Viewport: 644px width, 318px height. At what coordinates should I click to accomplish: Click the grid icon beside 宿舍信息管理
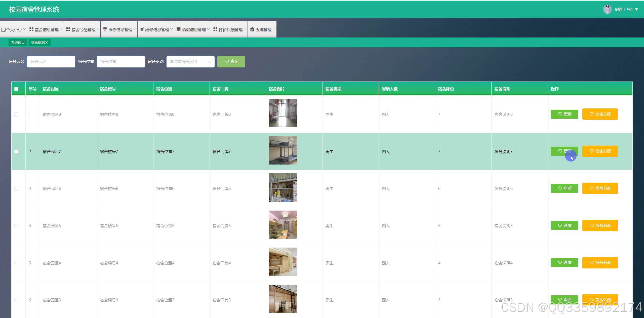(x=31, y=29)
